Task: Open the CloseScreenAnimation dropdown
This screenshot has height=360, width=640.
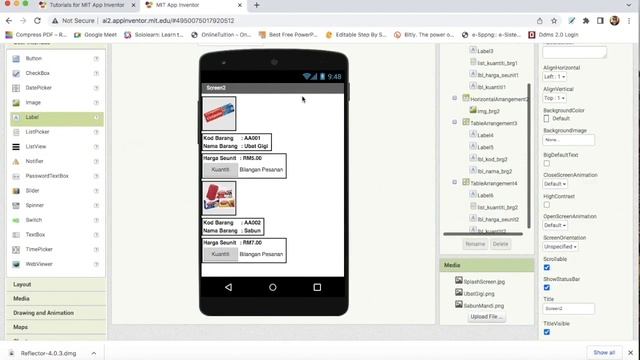Action: 555,184
